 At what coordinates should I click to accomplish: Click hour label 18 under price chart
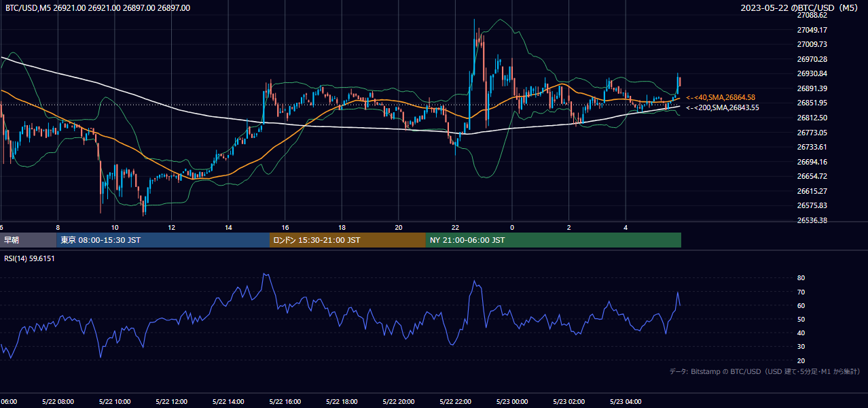(x=342, y=227)
